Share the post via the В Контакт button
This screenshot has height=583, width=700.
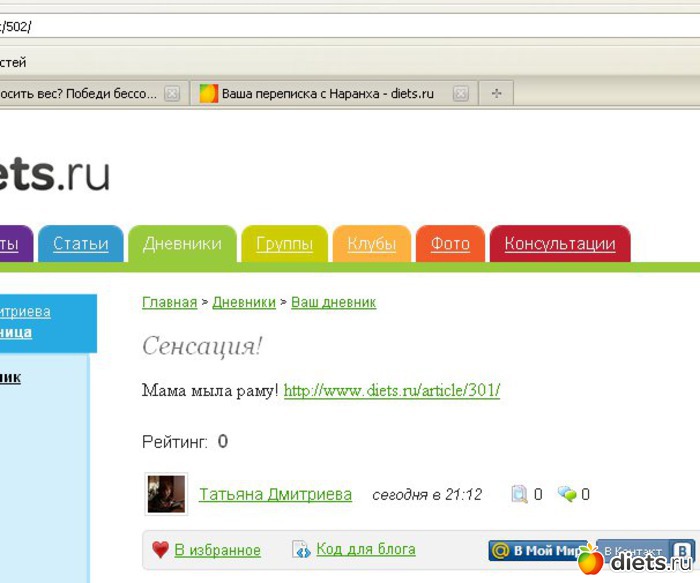pyautogui.click(x=640, y=551)
